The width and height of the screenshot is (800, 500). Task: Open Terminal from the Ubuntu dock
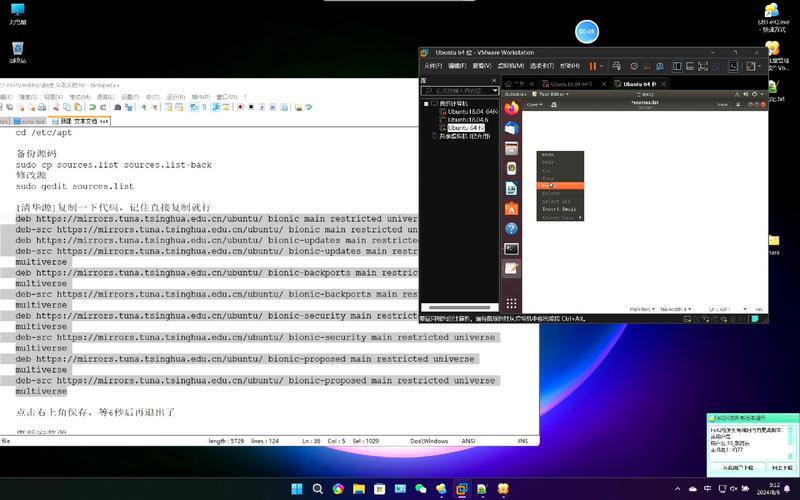click(511, 248)
